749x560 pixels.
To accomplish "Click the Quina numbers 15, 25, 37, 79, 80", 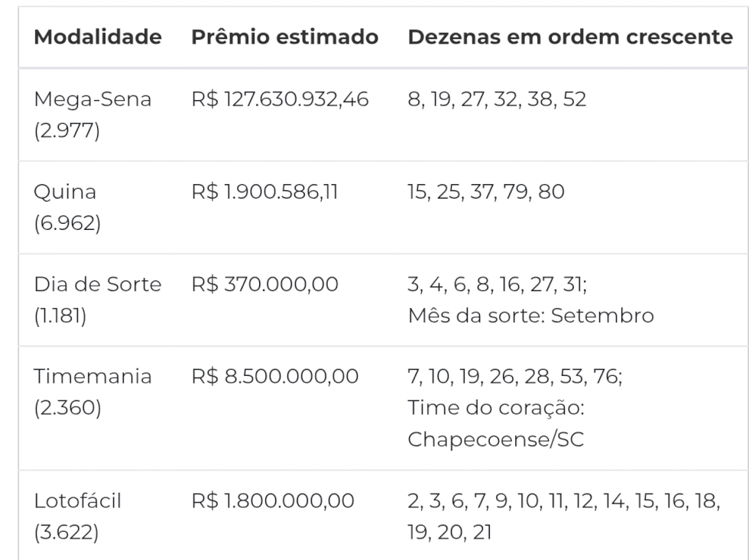I will [486, 192].
